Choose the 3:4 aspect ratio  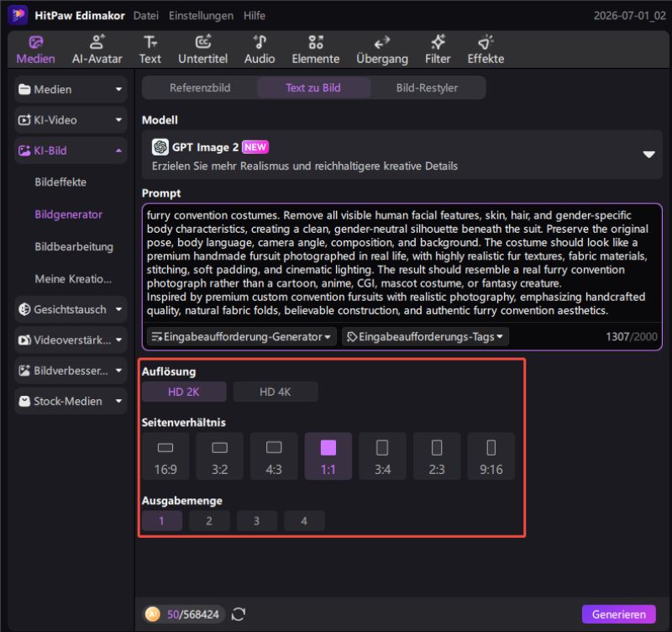click(x=382, y=456)
